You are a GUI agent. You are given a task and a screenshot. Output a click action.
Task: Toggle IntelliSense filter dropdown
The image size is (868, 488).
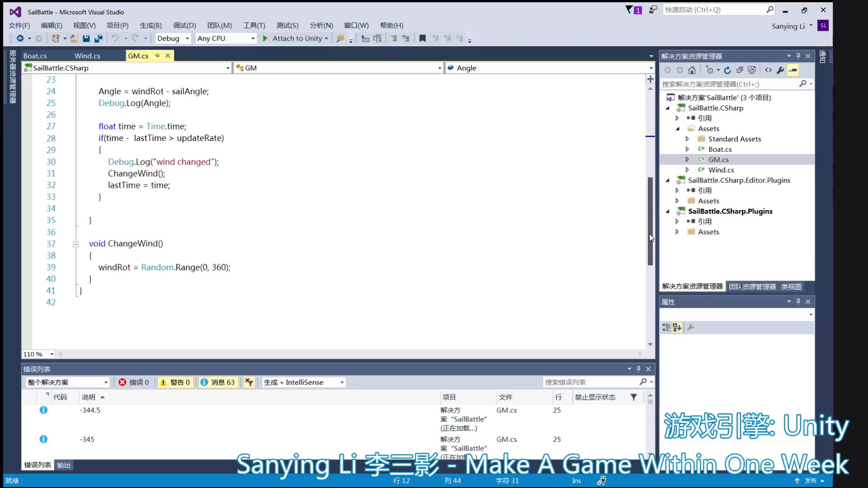click(343, 382)
